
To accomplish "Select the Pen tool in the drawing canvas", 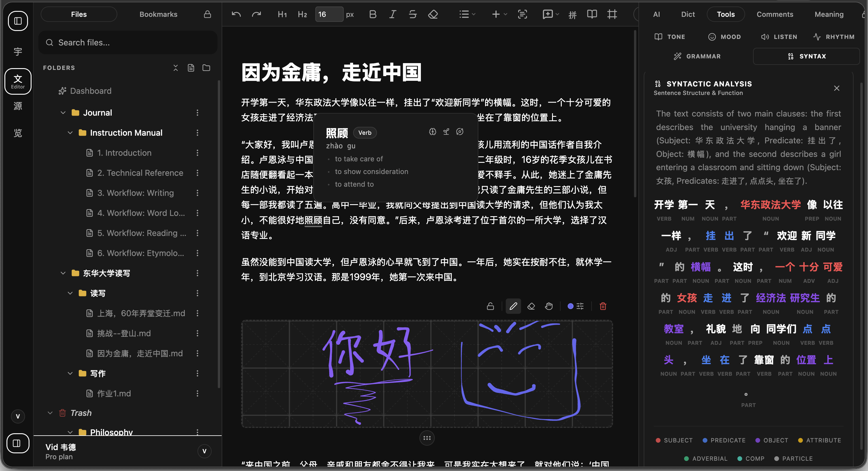I will [513, 306].
